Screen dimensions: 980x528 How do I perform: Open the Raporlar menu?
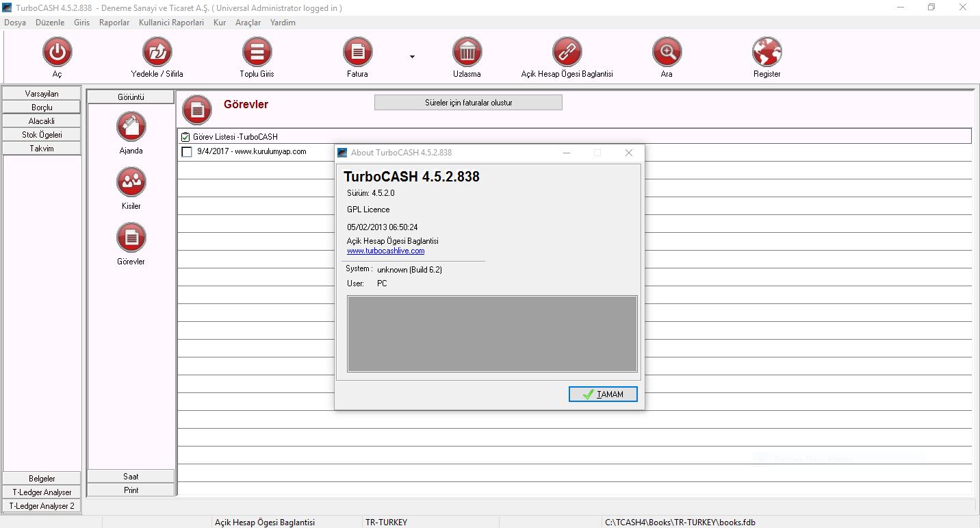114,23
